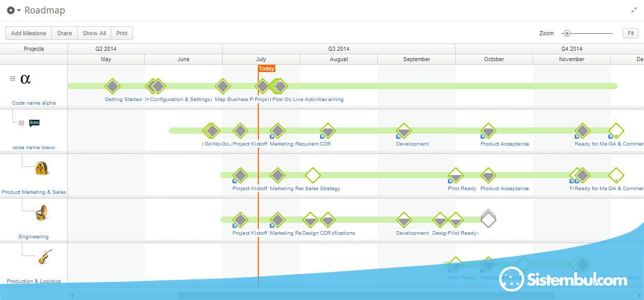Click the Zoom slider handle

[x=567, y=33]
